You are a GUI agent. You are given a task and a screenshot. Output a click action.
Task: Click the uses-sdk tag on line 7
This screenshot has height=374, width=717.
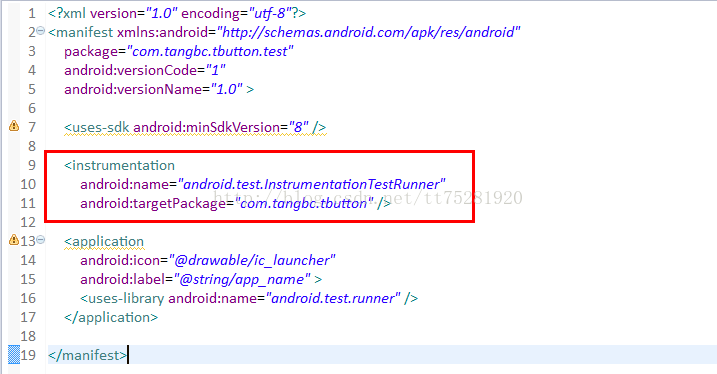(96, 127)
